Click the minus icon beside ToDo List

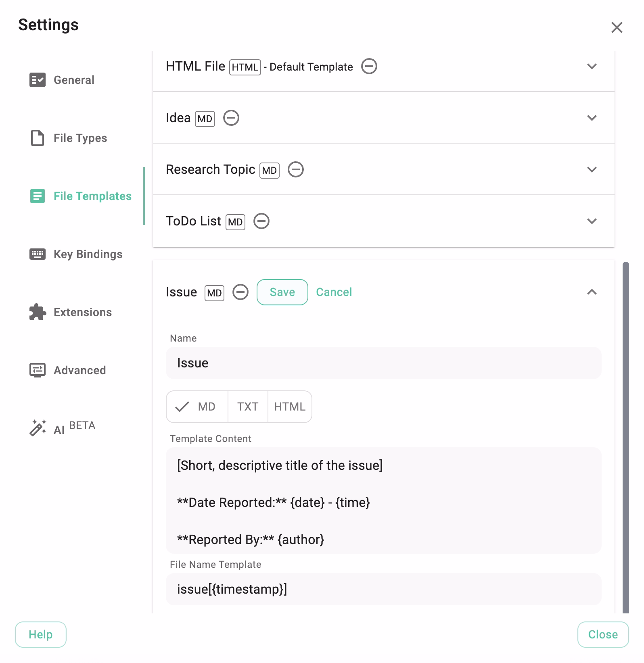click(261, 221)
